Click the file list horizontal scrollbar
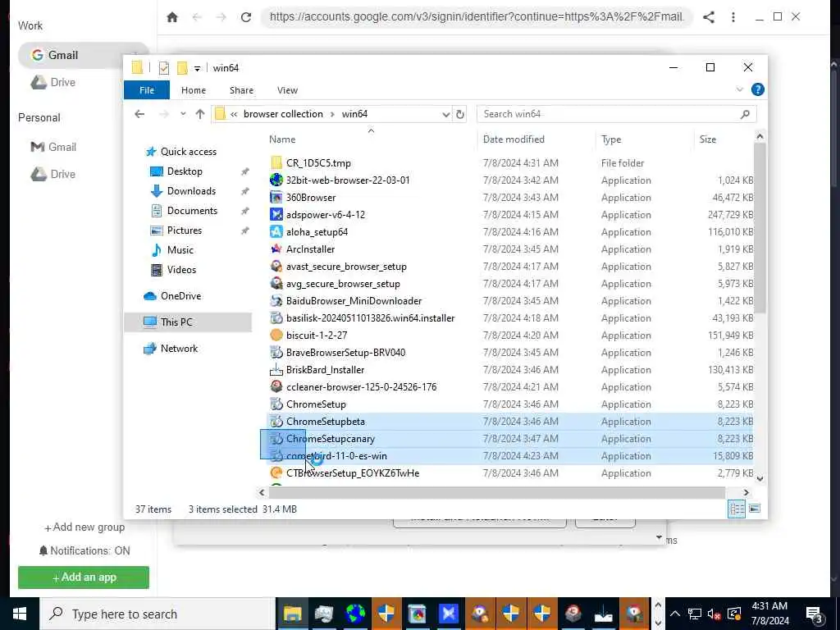Image resolution: width=840 pixels, height=630 pixels. pyautogui.click(x=496, y=492)
